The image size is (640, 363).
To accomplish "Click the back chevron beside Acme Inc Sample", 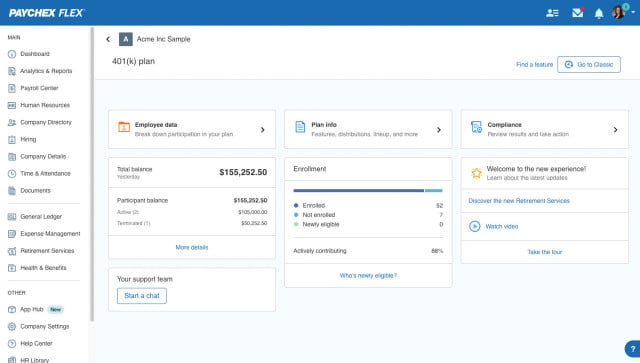I will [108, 39].
